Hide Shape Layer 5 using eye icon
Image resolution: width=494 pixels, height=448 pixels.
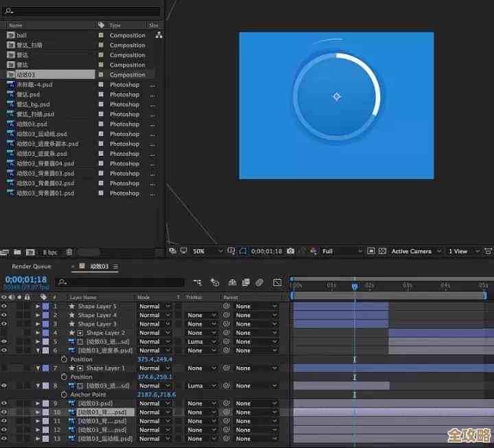(4, 306)
